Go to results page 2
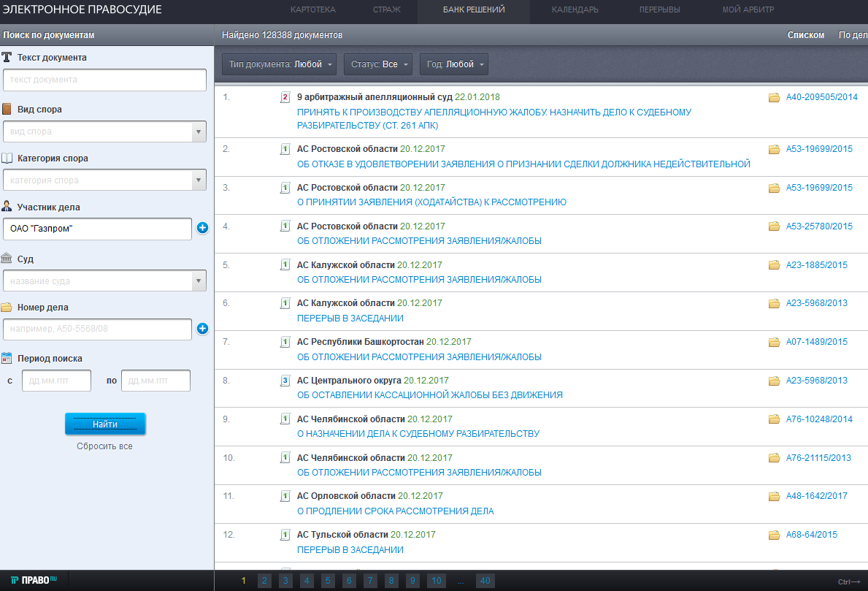This screenshot has width=868, height=591. [x=264, y=581]
